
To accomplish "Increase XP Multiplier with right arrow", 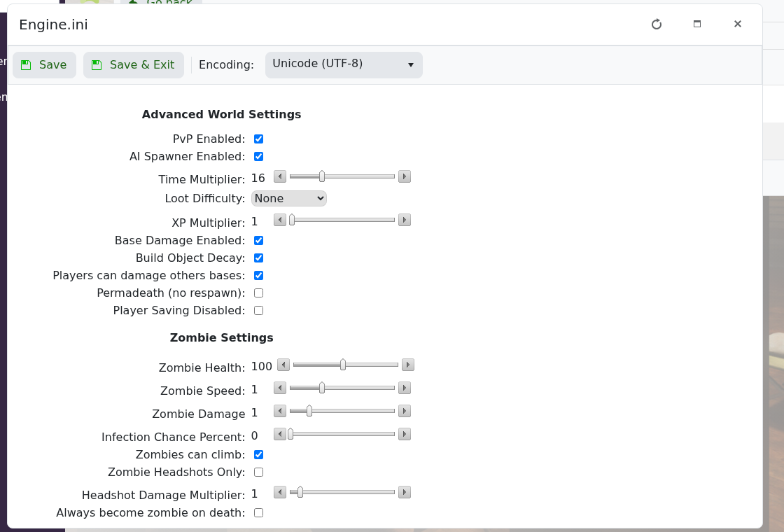I will pos(405,220).
